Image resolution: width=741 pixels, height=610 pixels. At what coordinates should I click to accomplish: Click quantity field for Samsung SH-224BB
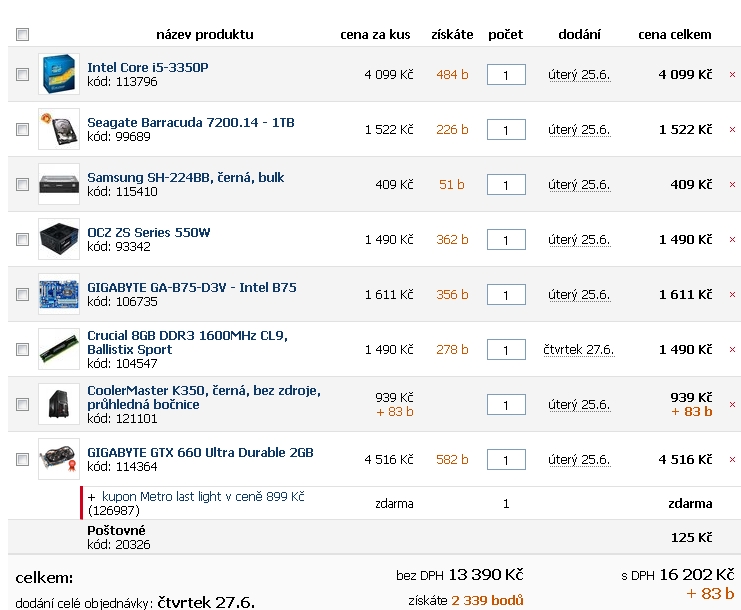[x=506, y=184]
